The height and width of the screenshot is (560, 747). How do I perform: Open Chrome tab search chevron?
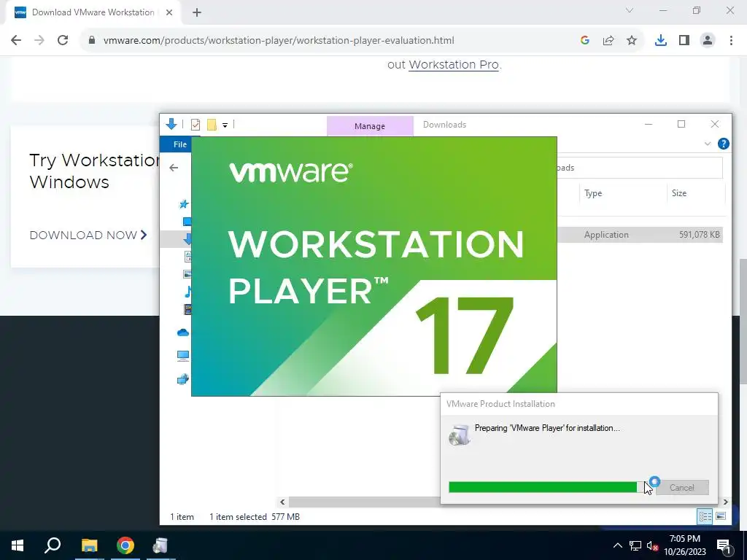(x=630, y=10)
